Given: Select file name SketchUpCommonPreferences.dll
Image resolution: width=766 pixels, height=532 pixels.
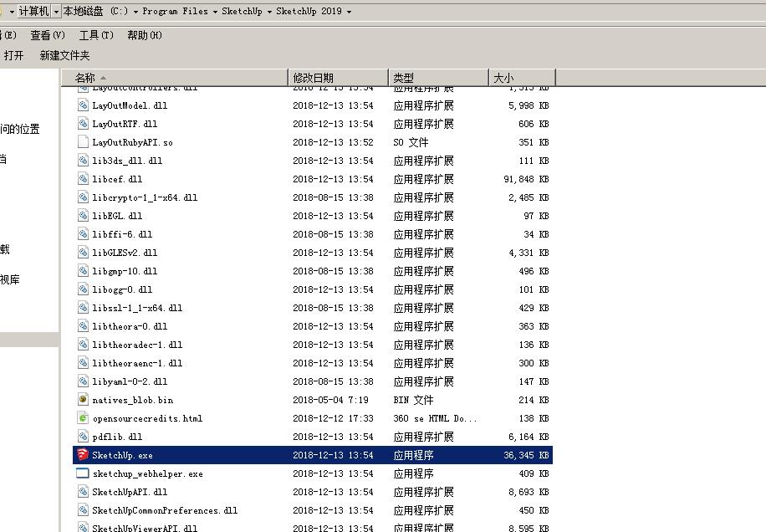Looking at the screenshot, I should click(x=165, y=510).
